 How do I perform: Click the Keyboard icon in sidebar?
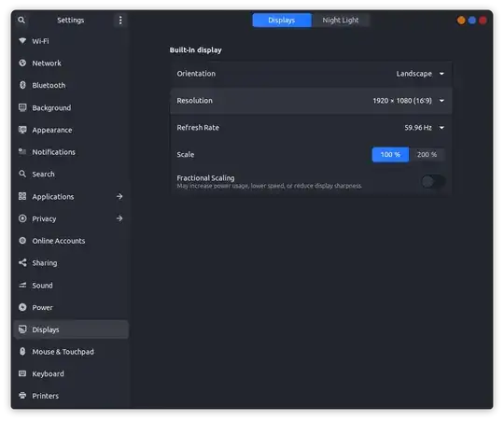point(22,373)
